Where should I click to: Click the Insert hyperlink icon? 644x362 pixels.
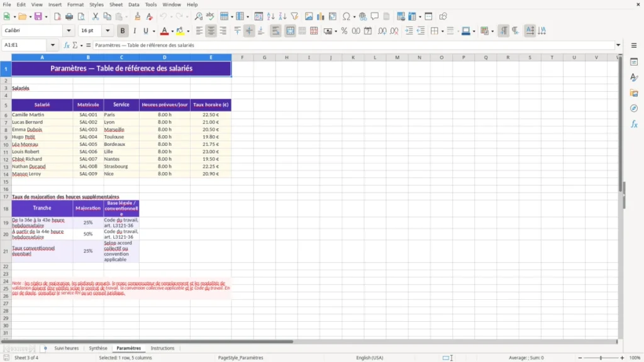click(363, 16)
